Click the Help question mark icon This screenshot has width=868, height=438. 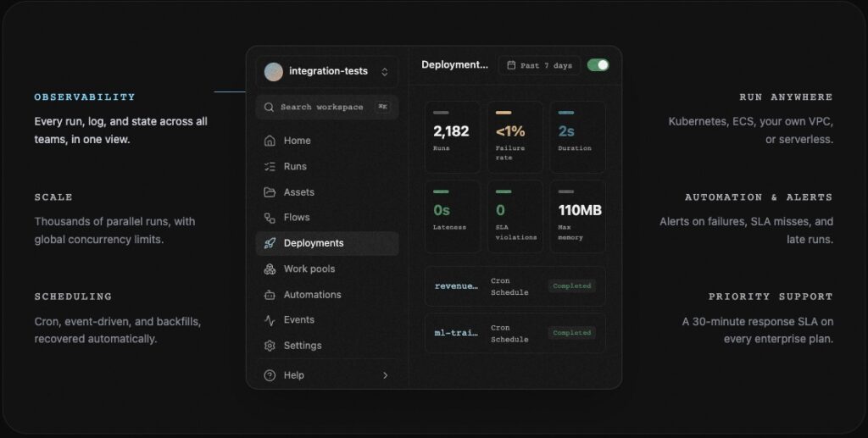tap(270, 375)
